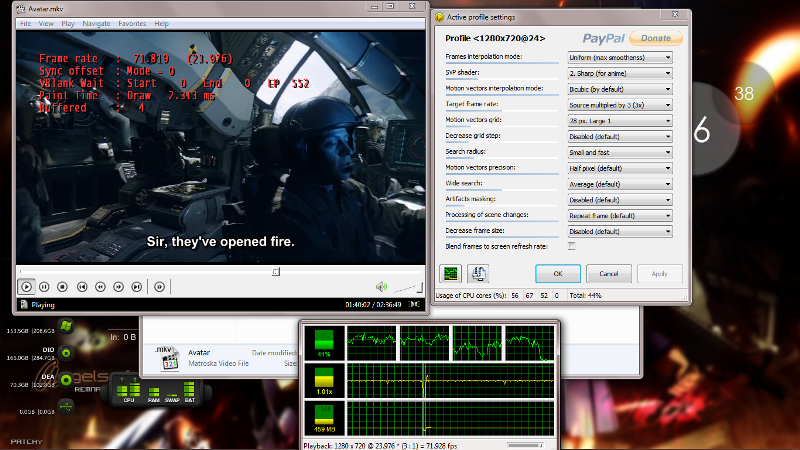800x450 pixels.
Task: Click the 459 MB memory indicator
Action: 324,418
